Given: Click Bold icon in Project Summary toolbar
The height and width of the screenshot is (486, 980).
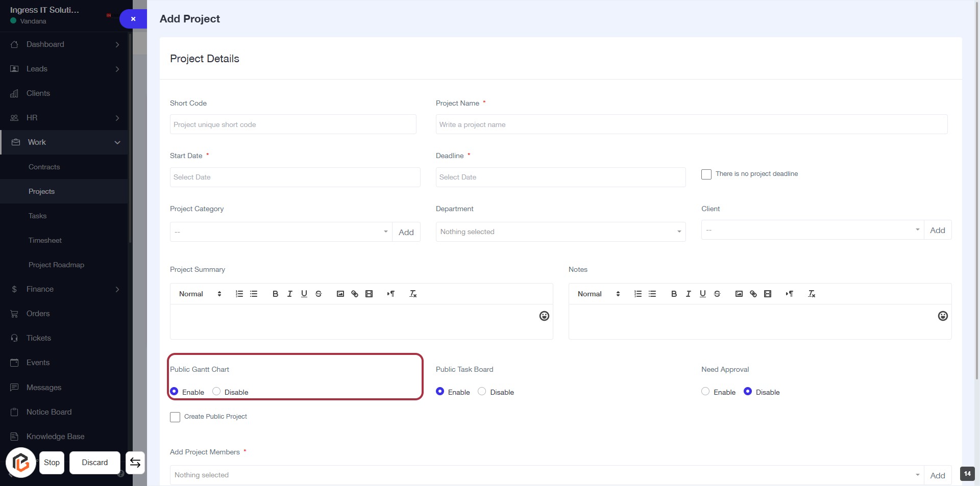Looking at the screenshot, I should click(275, 294).
